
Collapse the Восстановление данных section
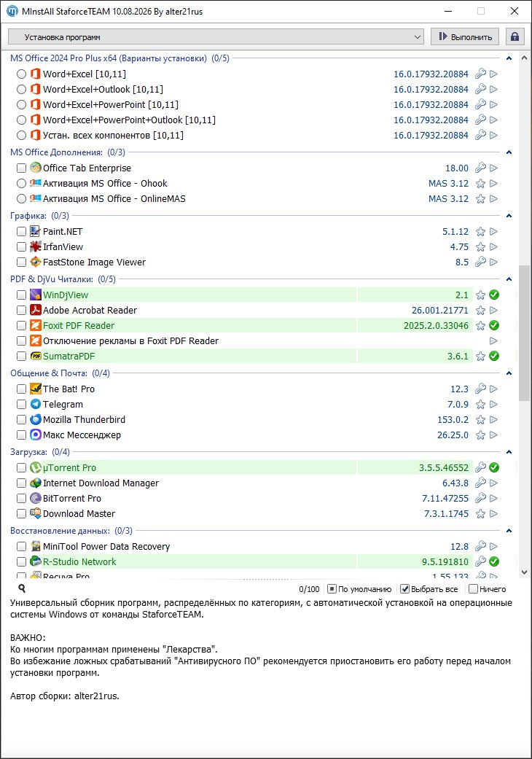click(509, 531)
